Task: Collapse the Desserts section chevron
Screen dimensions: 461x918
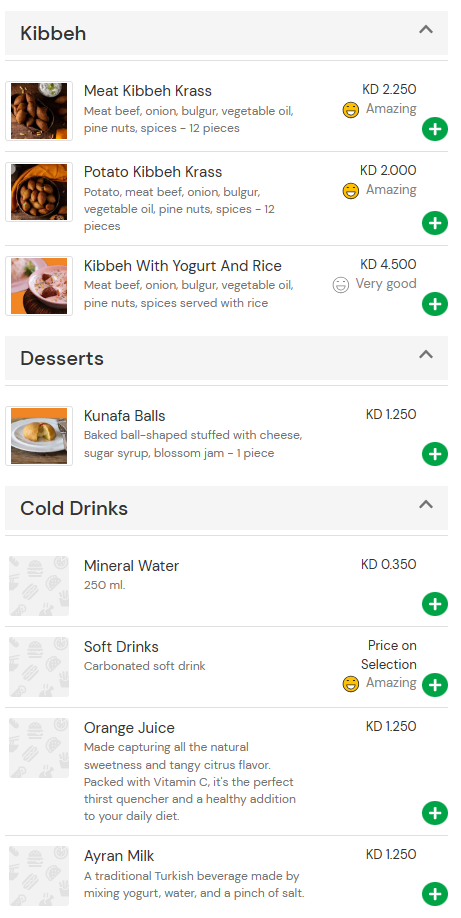Action: pyautogui.click(x=426, y=354)
